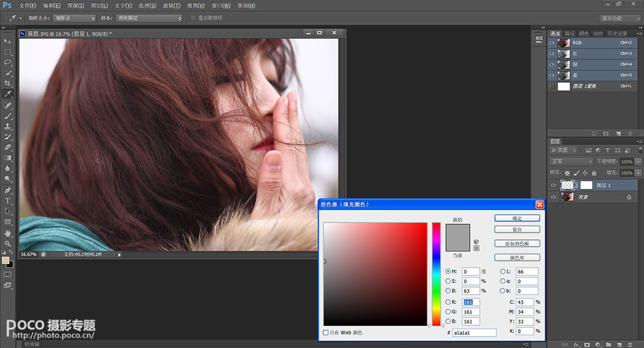Image resolution: width=644 pixels, height=348 pixels.
Task: Check 只有 Web 颜色 option
Action: pos(326,332)
